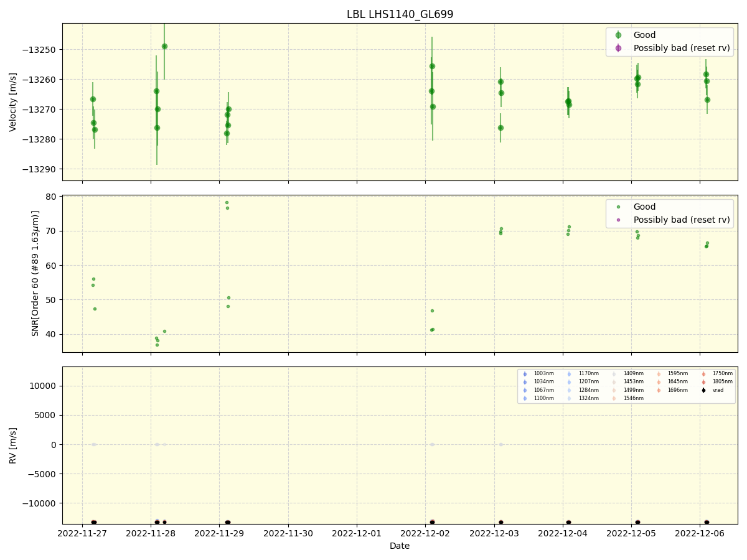
Task: Click the 70 tick on SNR axis
Action: pyautogui.click(x=52, y=231)
